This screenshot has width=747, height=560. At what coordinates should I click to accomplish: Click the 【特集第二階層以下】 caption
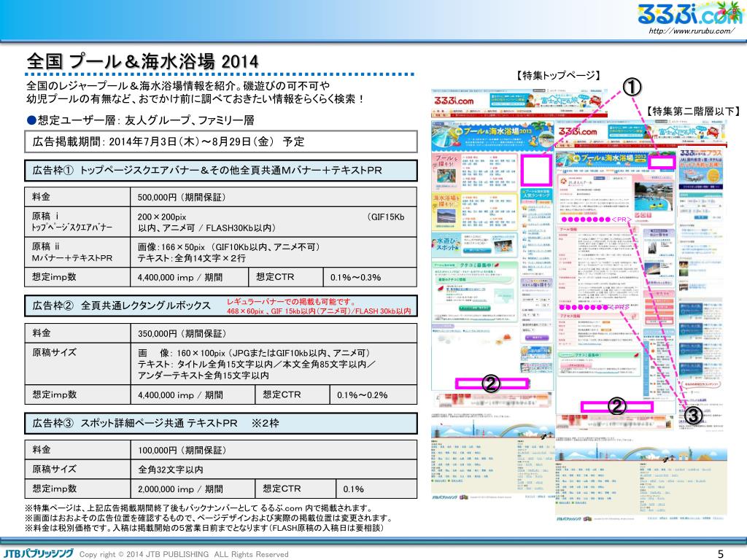point(694,112)
